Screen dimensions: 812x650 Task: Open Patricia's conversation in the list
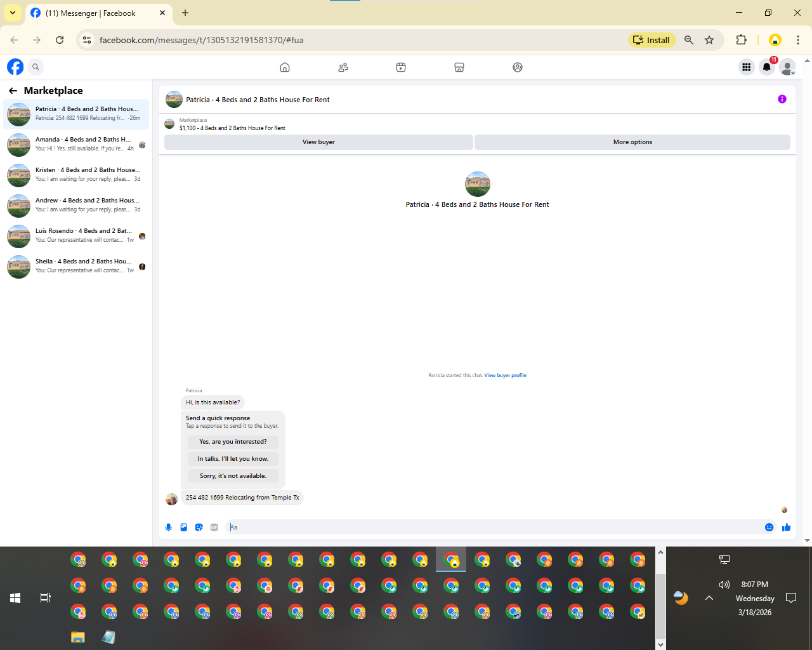click(76, 114)
